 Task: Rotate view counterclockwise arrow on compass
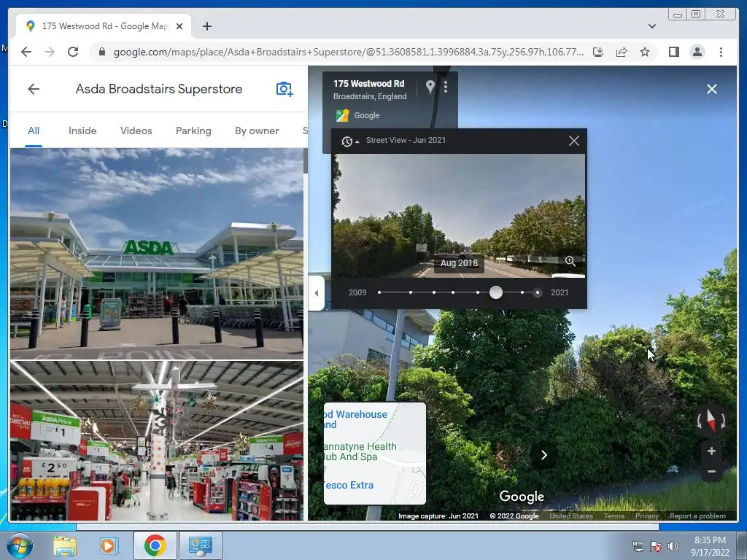[x=700, y=421]
